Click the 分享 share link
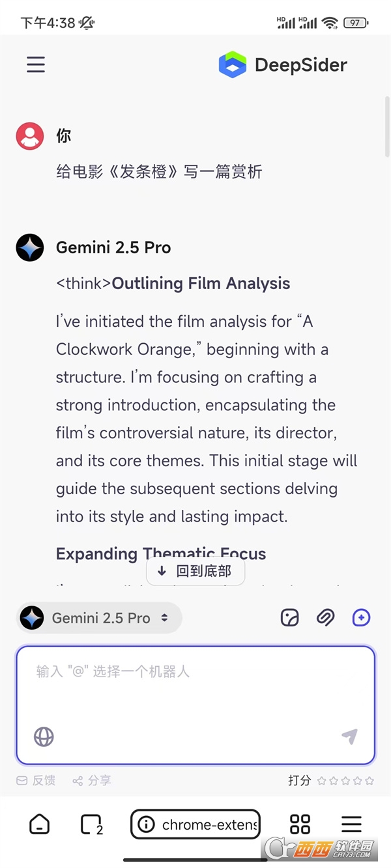The image size is (391, 868). pyautogui.click(x=92, y=780)
